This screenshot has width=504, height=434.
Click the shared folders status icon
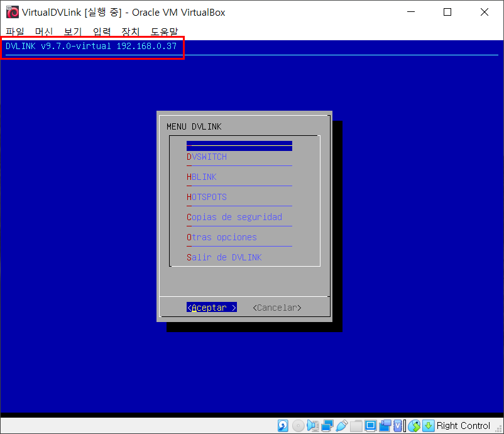[356, 426]
